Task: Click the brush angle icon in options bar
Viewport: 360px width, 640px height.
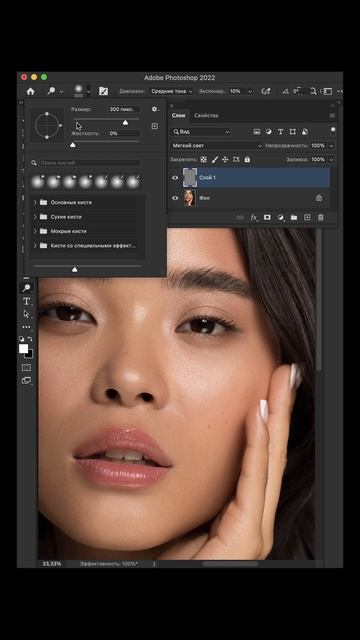Action: [285, 91]
